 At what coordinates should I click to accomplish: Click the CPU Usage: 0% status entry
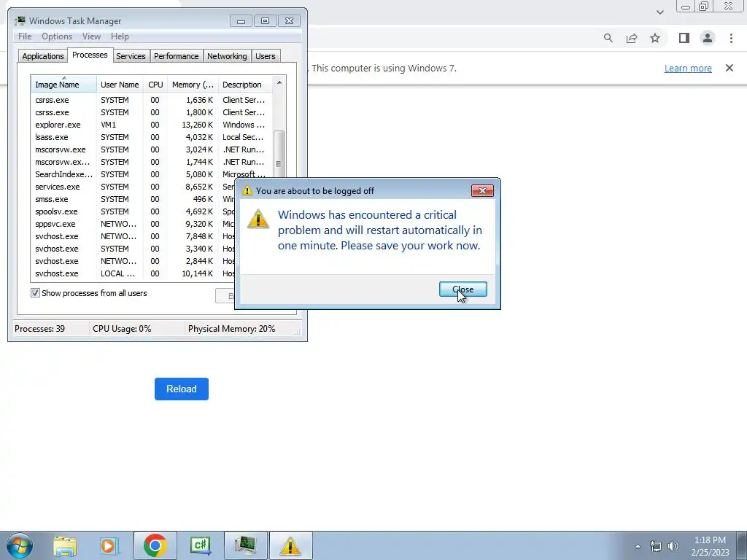coord(122,329)
